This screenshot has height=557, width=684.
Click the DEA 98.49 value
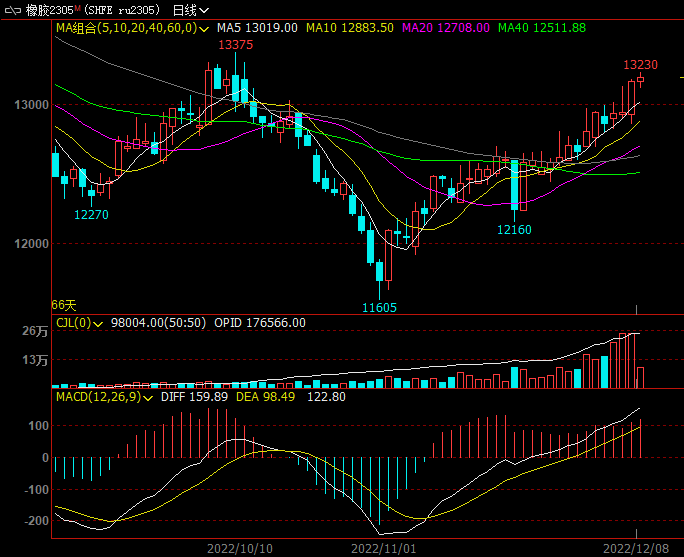click(266, 396)
